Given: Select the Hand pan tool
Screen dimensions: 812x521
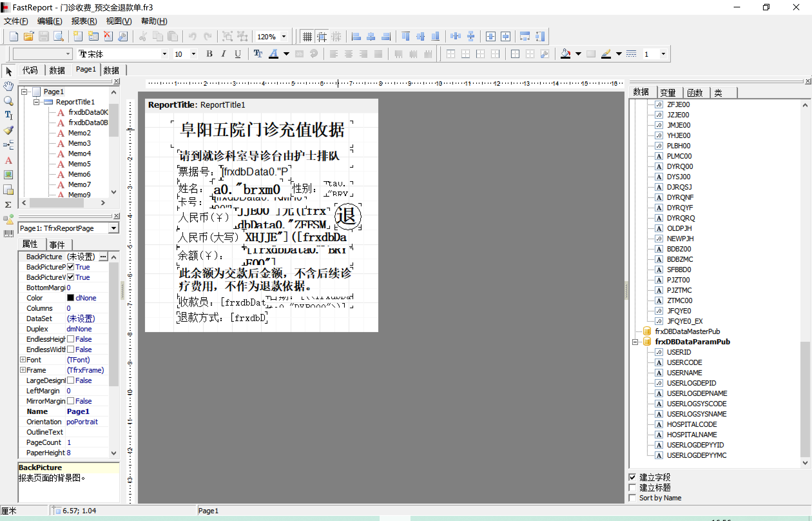Looking at the screenshot, I should pyautogui.click(x=8, y=86).
